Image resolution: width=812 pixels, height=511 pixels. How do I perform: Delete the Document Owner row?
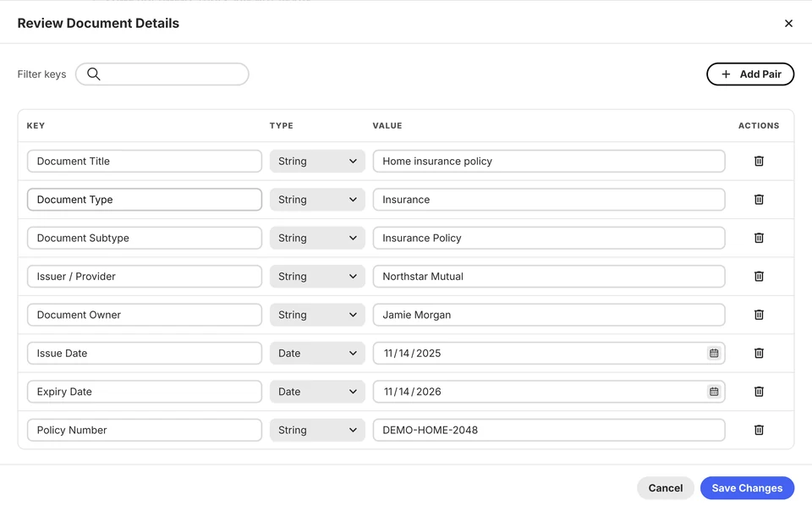(759, 315)
